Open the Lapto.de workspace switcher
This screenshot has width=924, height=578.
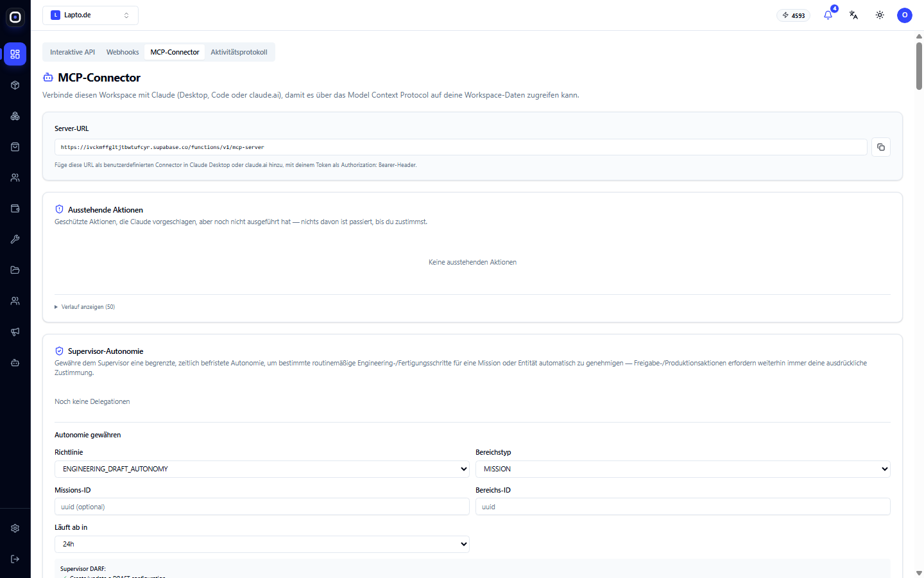pos(90,15)
